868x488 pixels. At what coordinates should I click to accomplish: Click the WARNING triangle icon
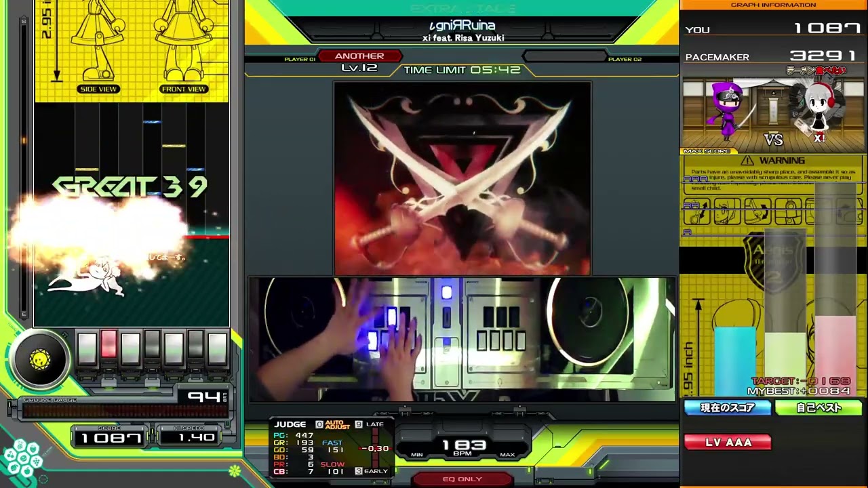point(747,161)
